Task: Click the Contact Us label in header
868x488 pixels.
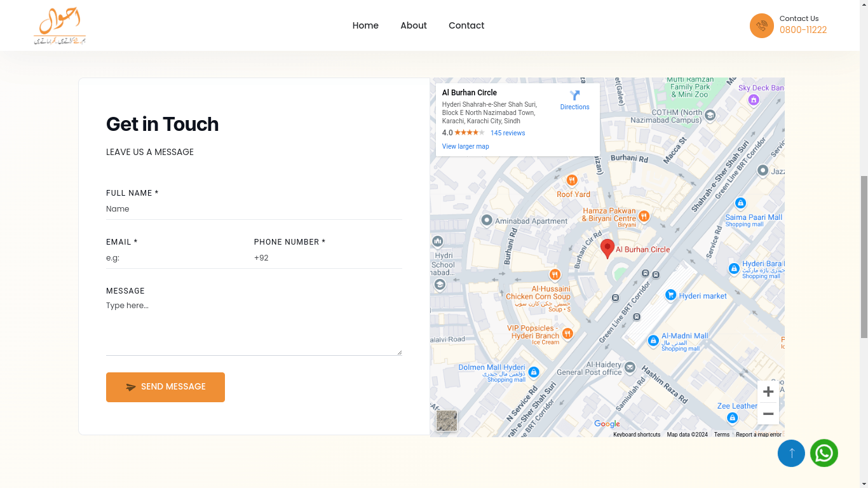Action: point(799,18)
